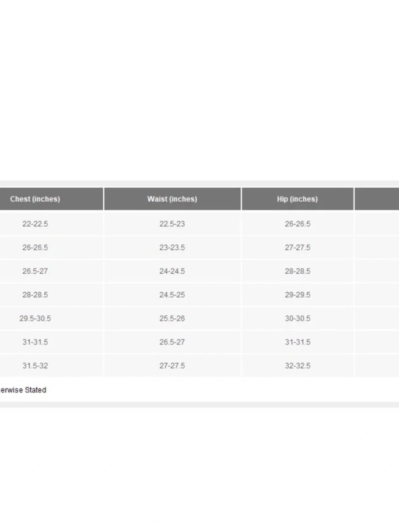This screenshot has height=532, width=399.
Task: Click chest cell reading 26.5-27
Action: pyautogui.click(x=51, y=271)
